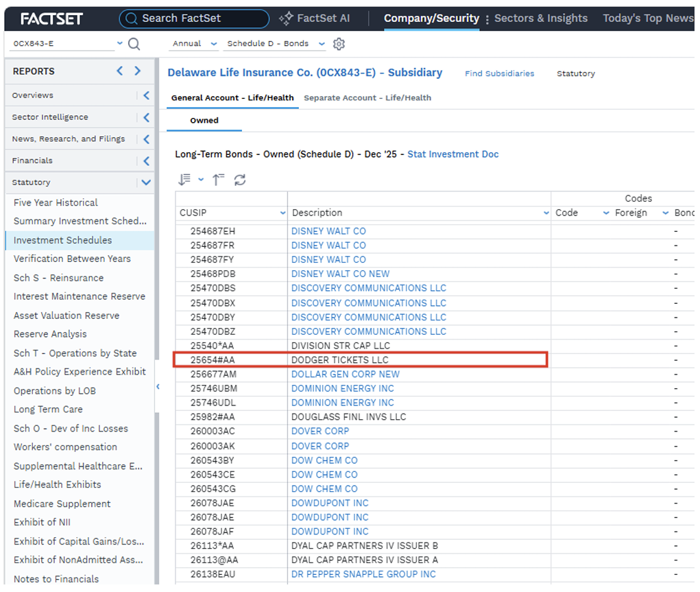
Task: Open the identifier 0CX843-E dropdown arrow
Action: pos(120,43)
